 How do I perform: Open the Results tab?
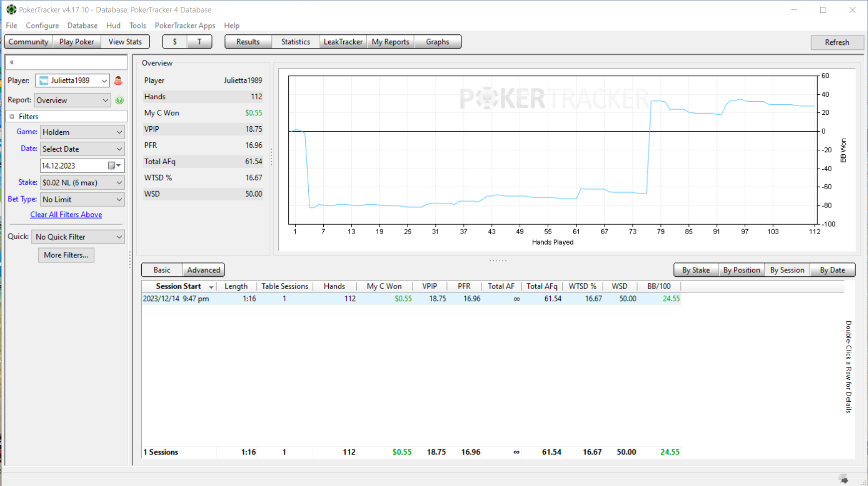coord(248,42)
